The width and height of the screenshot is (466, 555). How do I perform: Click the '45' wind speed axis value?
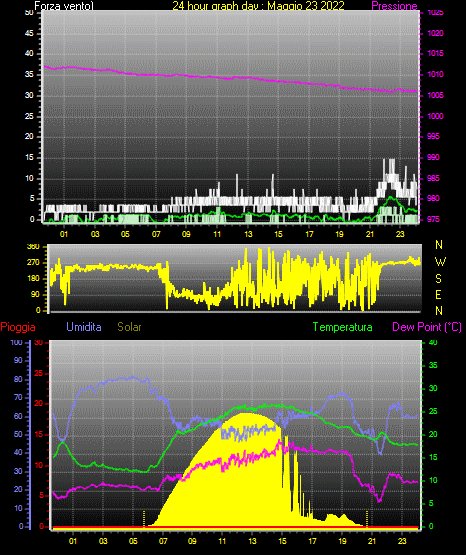click(29, 33)
